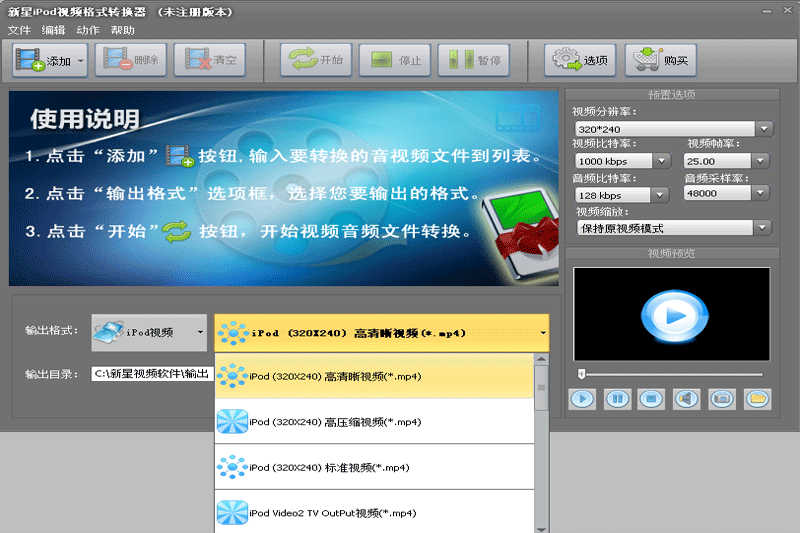
Task: Click the stop control under preview
Action: coord(652,399)
